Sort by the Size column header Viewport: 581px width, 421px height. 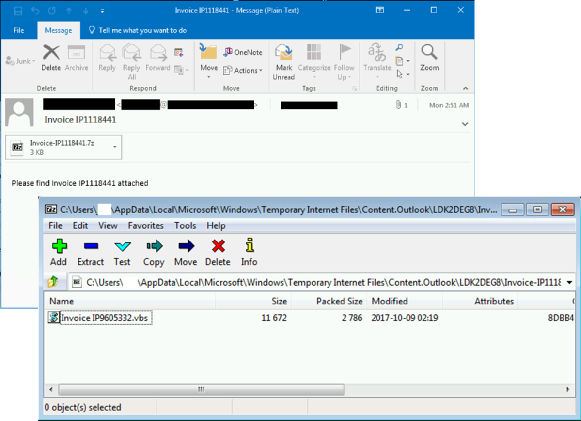point(254,301)
